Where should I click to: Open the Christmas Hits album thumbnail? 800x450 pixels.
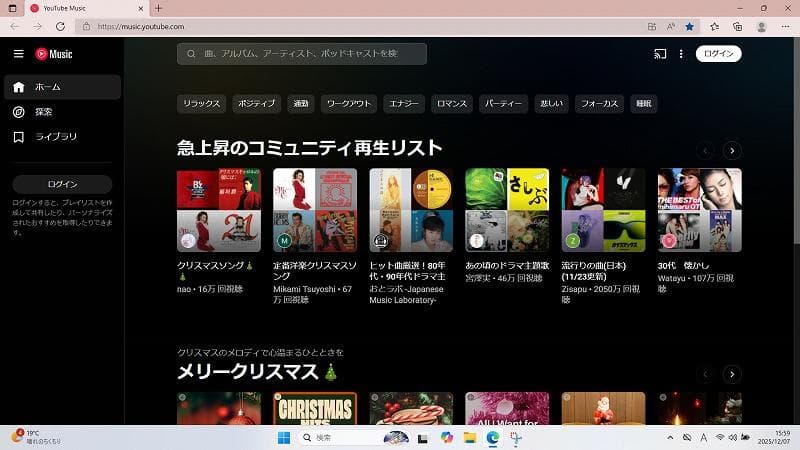[315, 408]
